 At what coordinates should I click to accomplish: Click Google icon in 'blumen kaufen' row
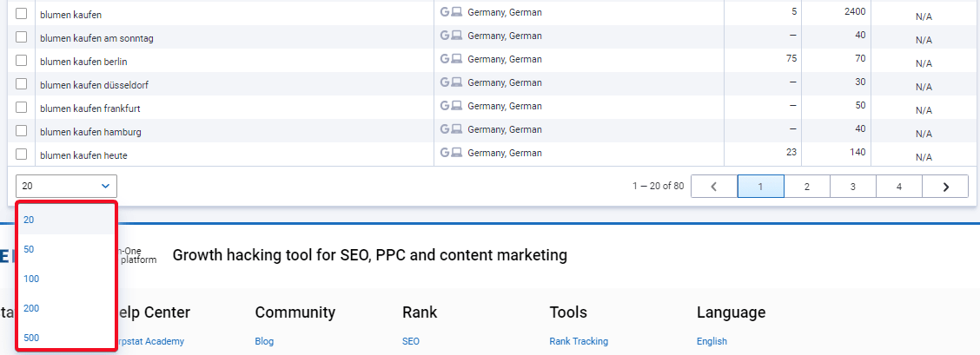coord(445,12)
